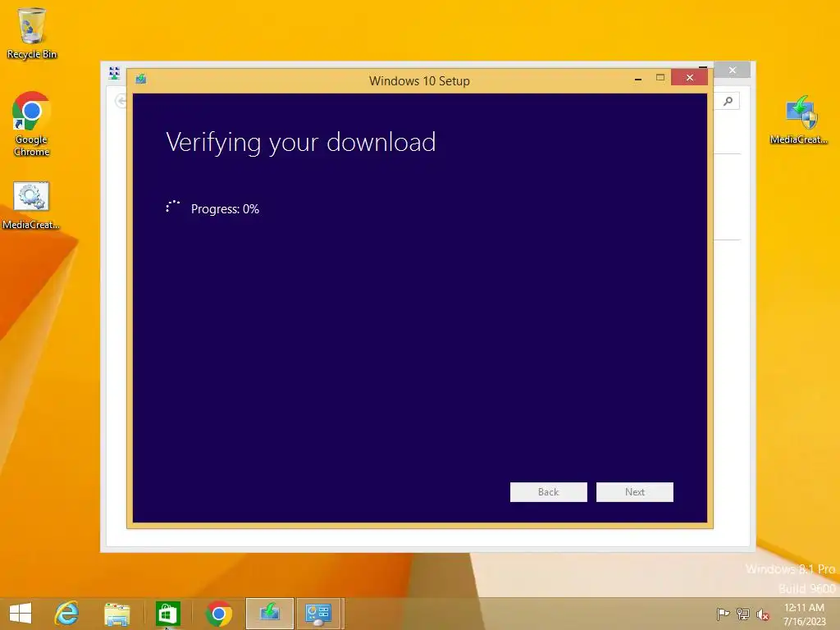Open the Windows Store taskbar icon
Screen dimensions: 840x630
coord(167,614)
